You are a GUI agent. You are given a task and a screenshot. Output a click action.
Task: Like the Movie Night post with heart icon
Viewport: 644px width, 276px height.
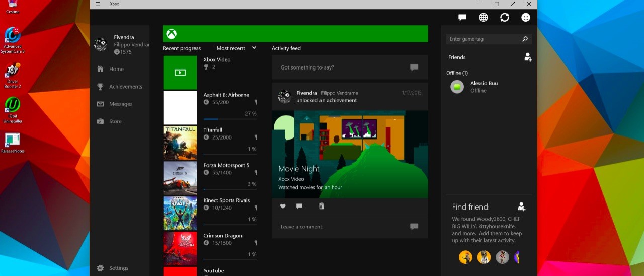point(283,206)
